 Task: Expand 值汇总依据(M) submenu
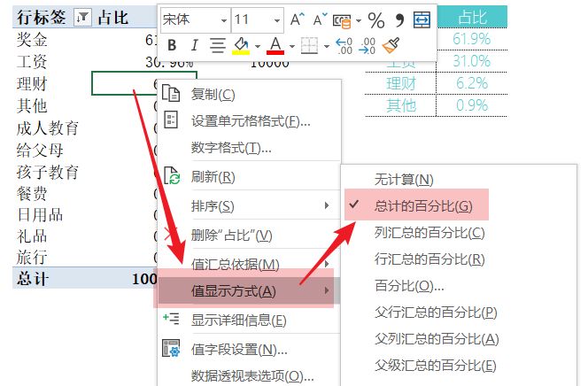point(249,264)
